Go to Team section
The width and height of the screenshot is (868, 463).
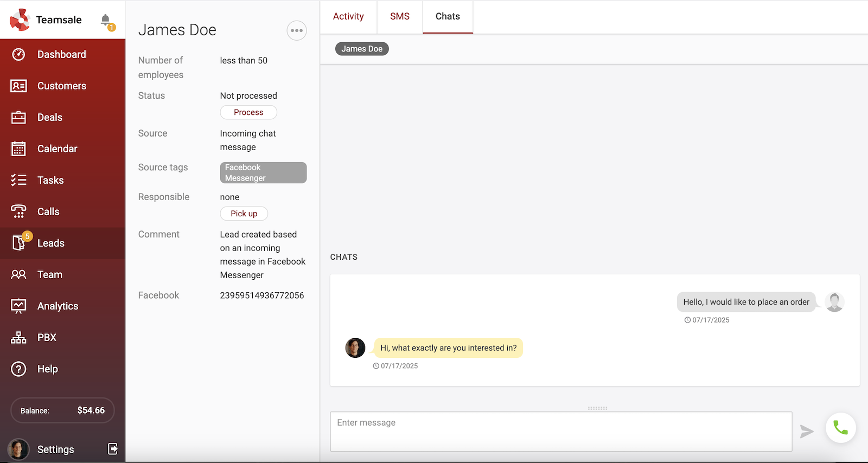click(62, 274)
